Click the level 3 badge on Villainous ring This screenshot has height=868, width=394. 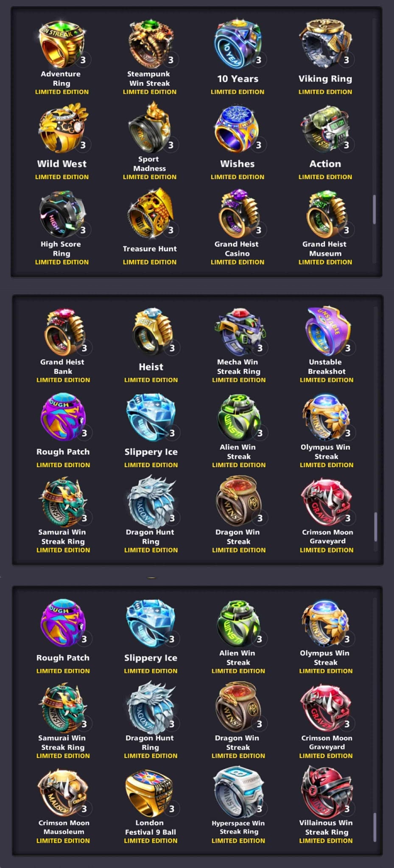[x=347, y=809]
